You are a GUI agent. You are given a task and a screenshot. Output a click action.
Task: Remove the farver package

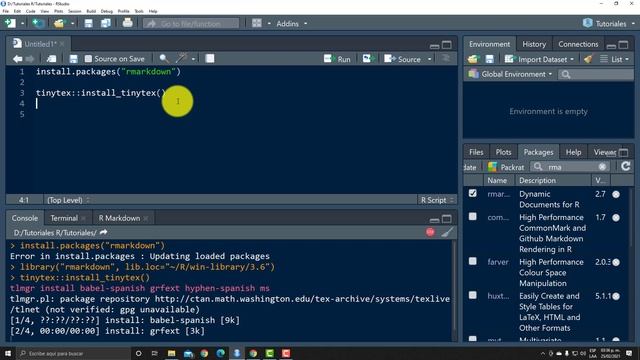[x=616, y=262]
